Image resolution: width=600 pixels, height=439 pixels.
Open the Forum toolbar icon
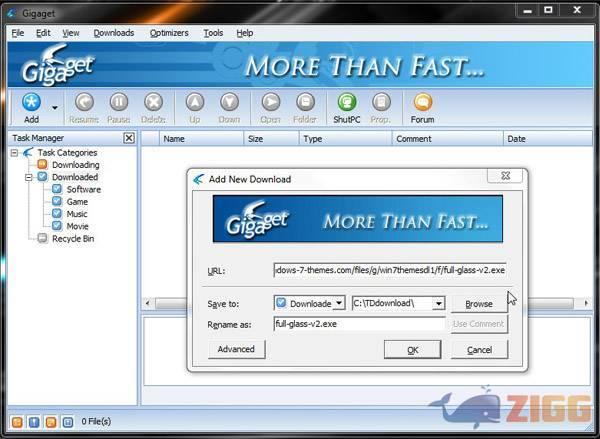(x=422, y=103)
